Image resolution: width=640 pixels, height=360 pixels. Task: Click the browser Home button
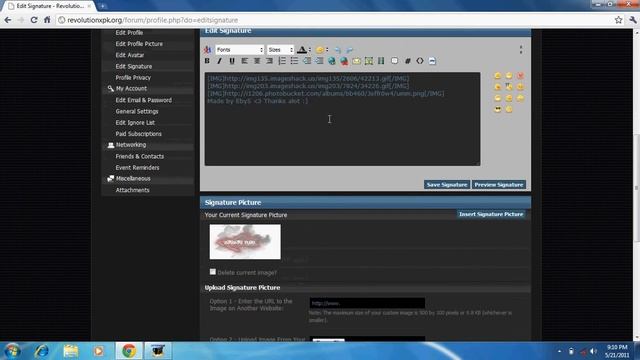pyautogui.click(x=47, y=20)
